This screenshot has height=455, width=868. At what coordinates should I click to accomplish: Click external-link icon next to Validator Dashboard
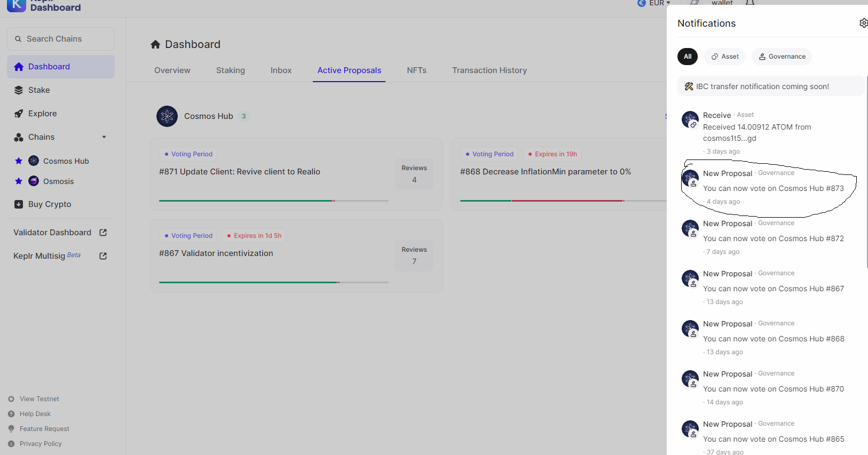tap(103, 233)
